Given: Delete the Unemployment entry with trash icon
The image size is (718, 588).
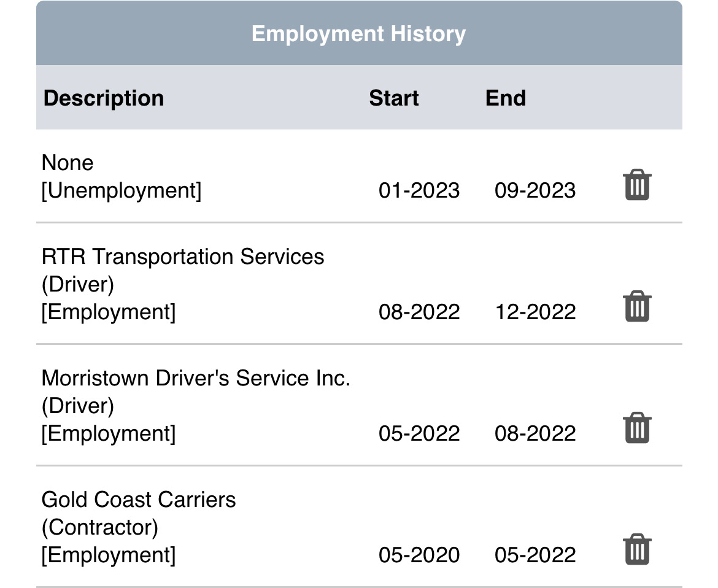Looking at the screenshot, I should tap(637, 185).
